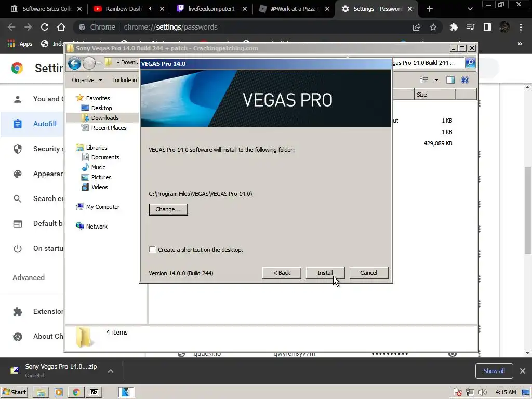Select Recent Places in Explorer sidebar
Image resolution: width=532 pixels, height=399 pixels.
tap(109, 128)
